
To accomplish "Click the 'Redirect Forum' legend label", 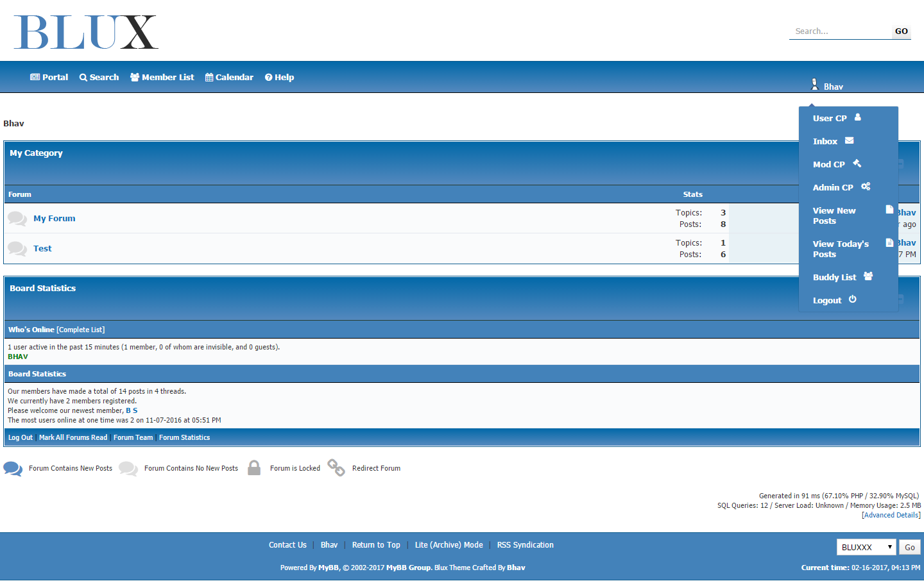I will point(376,468).
